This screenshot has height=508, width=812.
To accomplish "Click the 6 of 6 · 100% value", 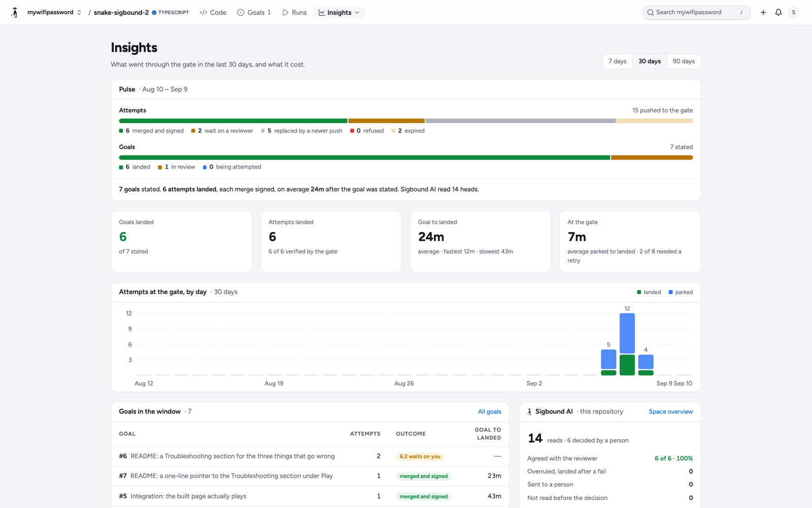I will 673,459.
